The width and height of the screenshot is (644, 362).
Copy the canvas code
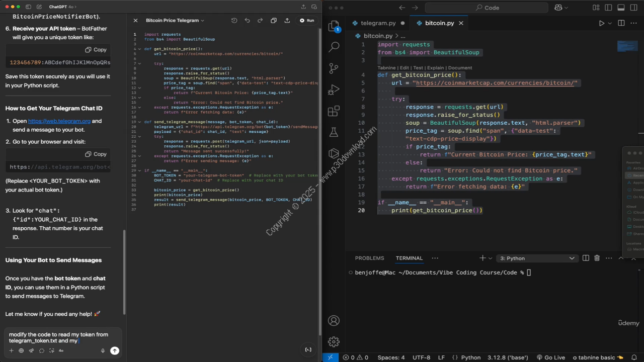[274, 21]
